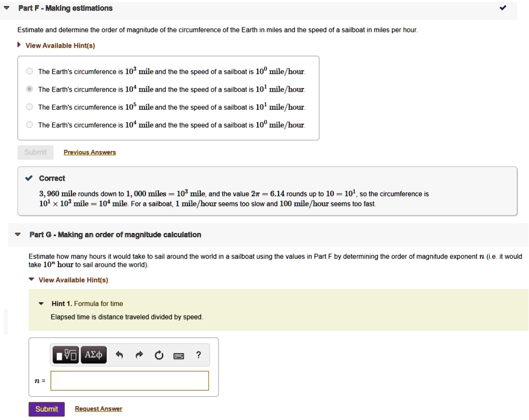Click the Part F completed checkmark
This screenshot has width=529, height=420.
point(503,8)
